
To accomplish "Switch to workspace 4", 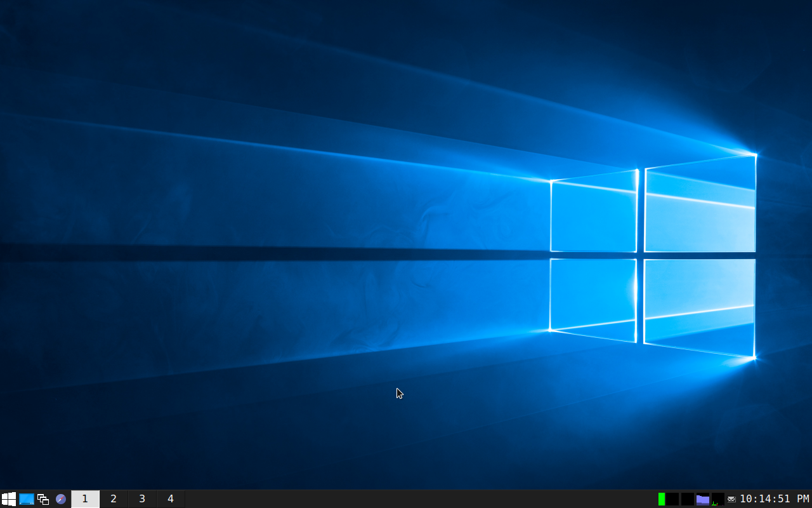I will click(171, 499).
